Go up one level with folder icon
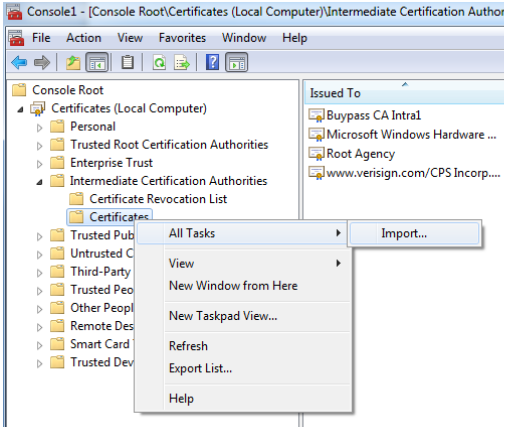Screen dimensions: 507x433 73,62
